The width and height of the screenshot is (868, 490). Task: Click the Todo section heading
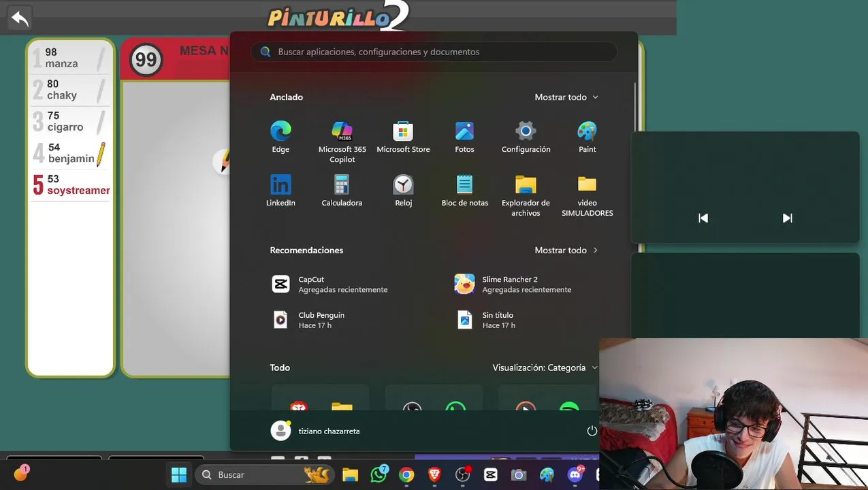coord(280,367)
